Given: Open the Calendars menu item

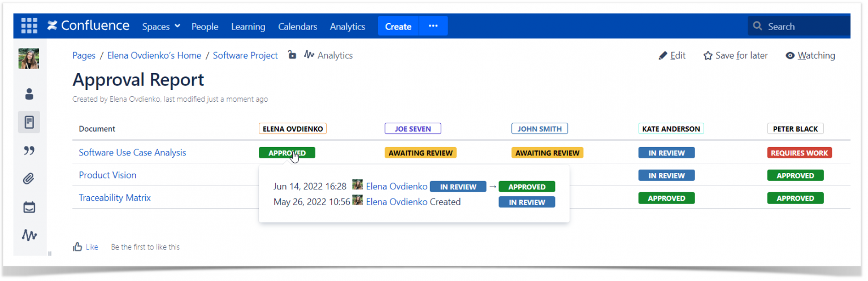Looking at the screenshot, I should click(x=297, y=27).
